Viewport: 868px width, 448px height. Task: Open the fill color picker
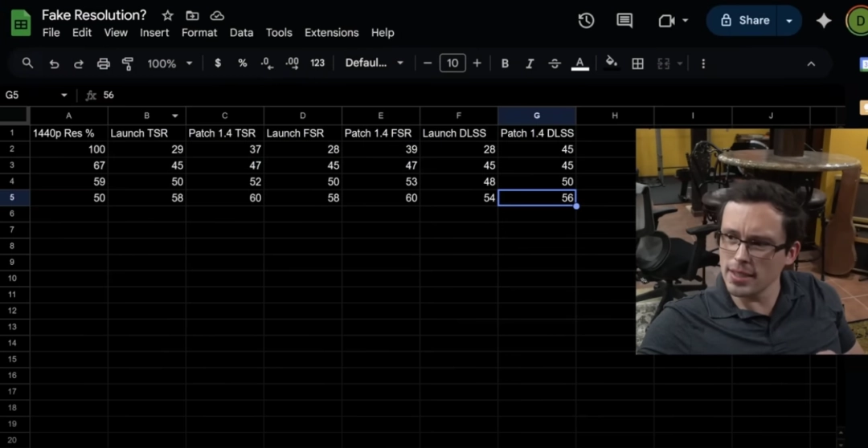click(612, 63)
